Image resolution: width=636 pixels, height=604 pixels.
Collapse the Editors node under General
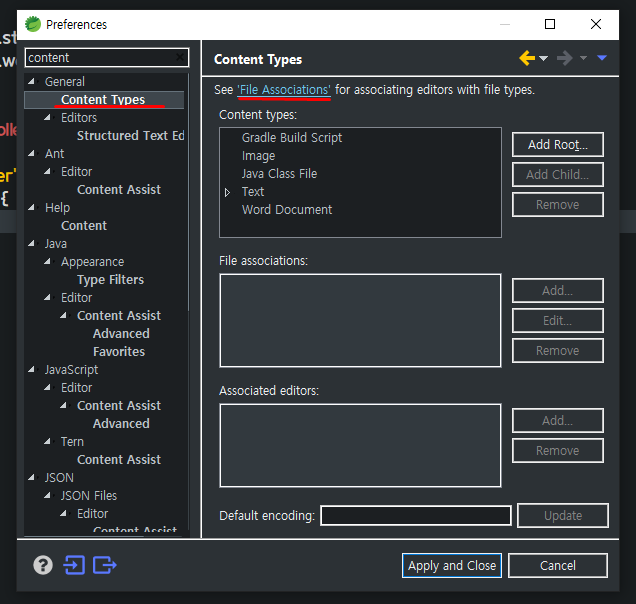coord(48,118)
